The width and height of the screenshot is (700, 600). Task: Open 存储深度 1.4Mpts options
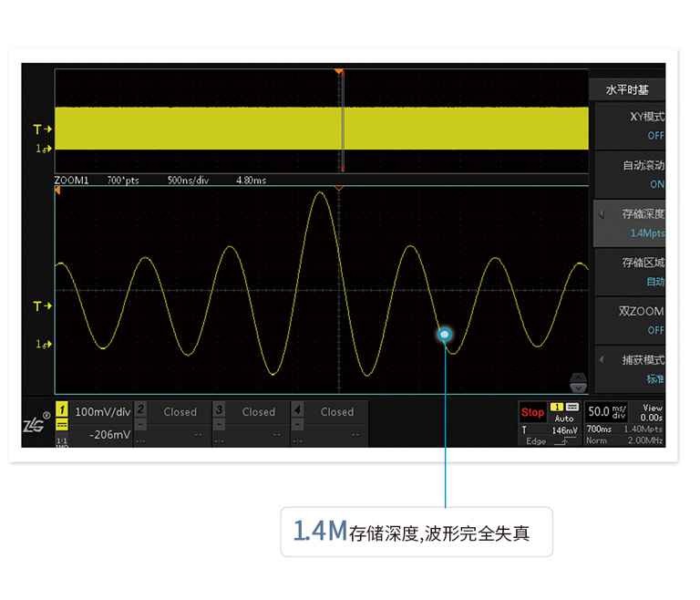pyautogui.click(x=629, y=223)
